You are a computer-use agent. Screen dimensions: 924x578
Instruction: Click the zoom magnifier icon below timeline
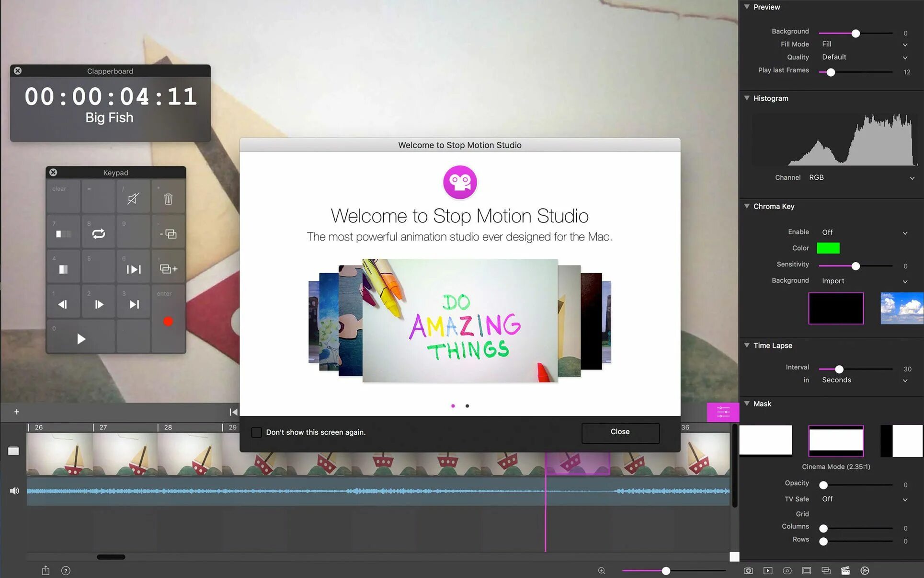(x=602, y=570)
